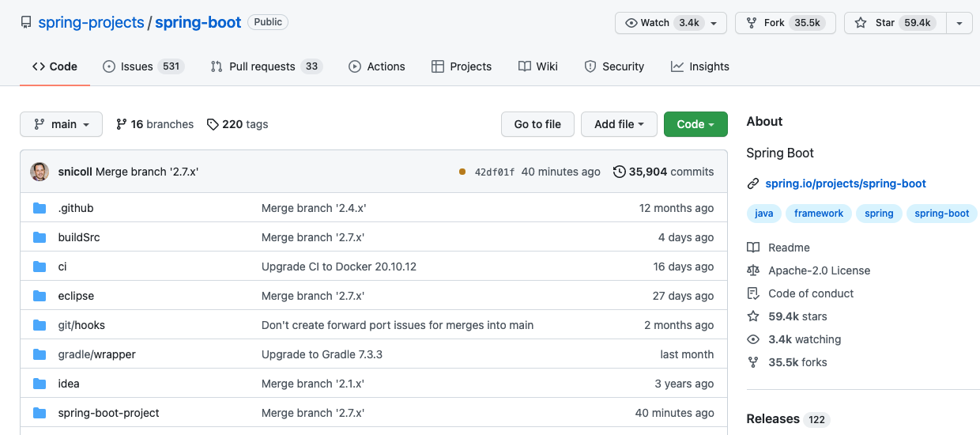980x435 pixels.
Task: Select the java topic tag
Action: [x=764, y=214]
